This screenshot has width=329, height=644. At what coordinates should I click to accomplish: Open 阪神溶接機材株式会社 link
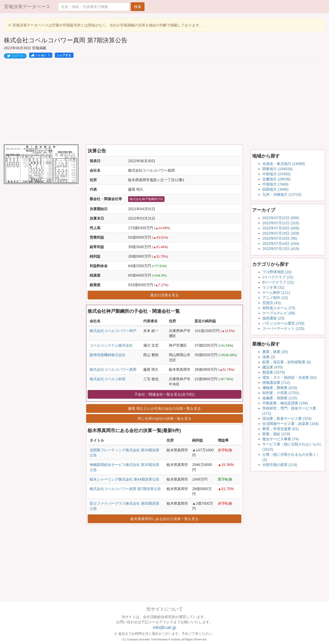tap(108, 355)
